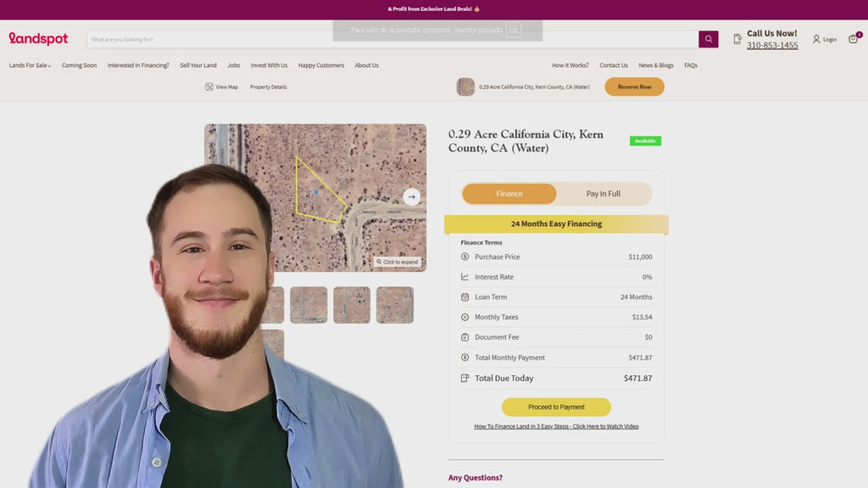Call the 310-853-1455 phone number link
The height and width of the screenshot is (488, 868).
[771, 46]
